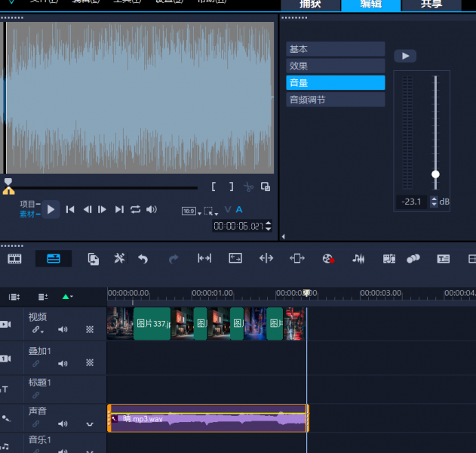Open the 效果 options tab
The width and height of the screenshot is (476, 453).
click(336, 66)
